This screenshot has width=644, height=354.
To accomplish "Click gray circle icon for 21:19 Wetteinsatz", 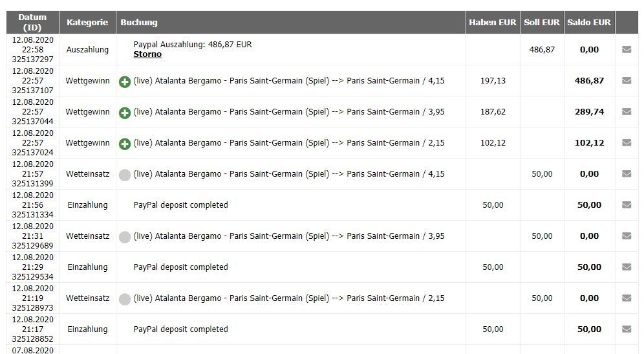I will tap(125, 299).
